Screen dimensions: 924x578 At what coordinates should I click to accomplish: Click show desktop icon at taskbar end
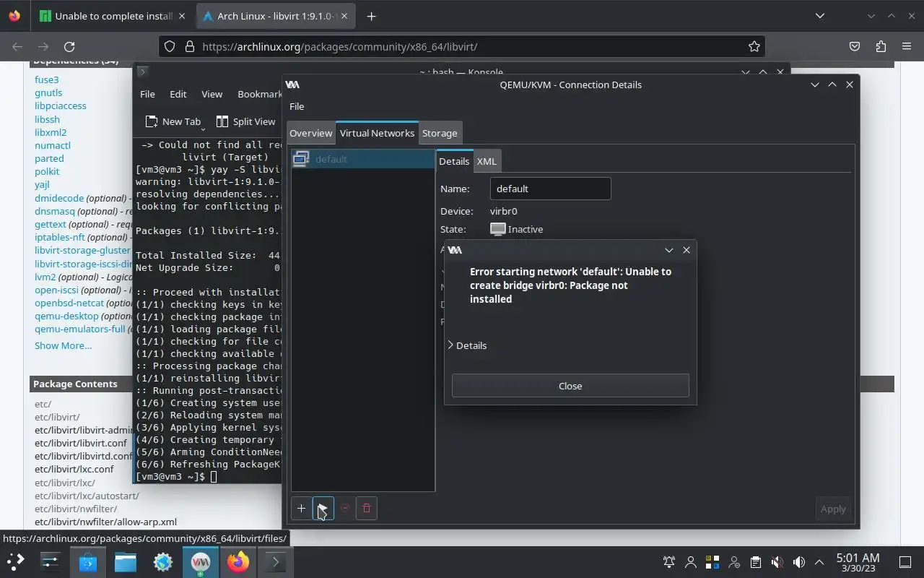905,562
